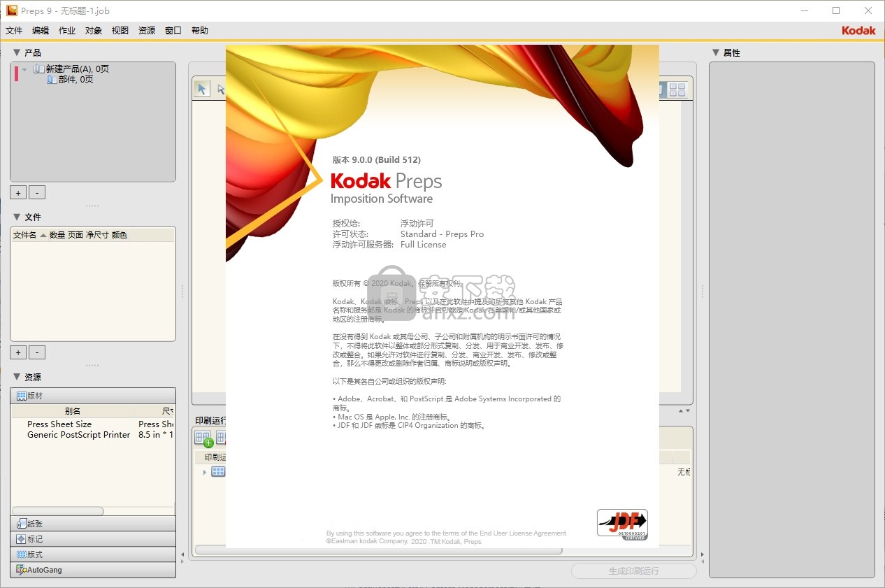885x588 pixels.
Task: Click the minus button under the product list
Action: click(x=37, y=192)
